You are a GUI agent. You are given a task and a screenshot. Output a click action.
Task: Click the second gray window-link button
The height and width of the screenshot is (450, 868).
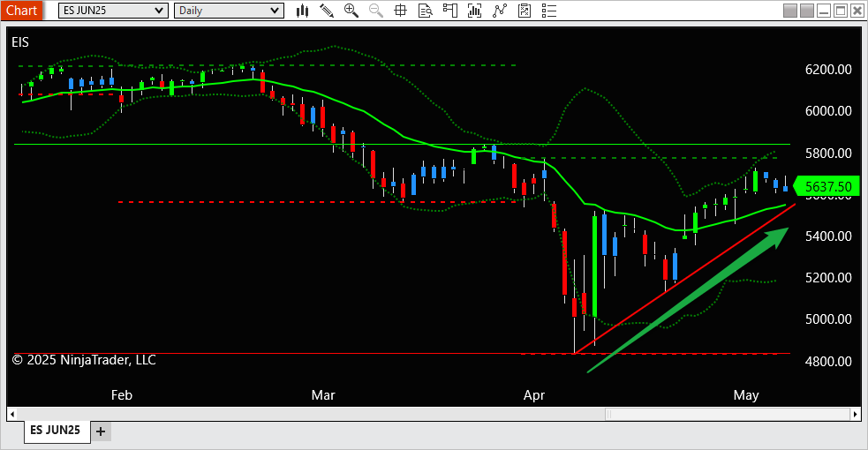coord(807,11)
